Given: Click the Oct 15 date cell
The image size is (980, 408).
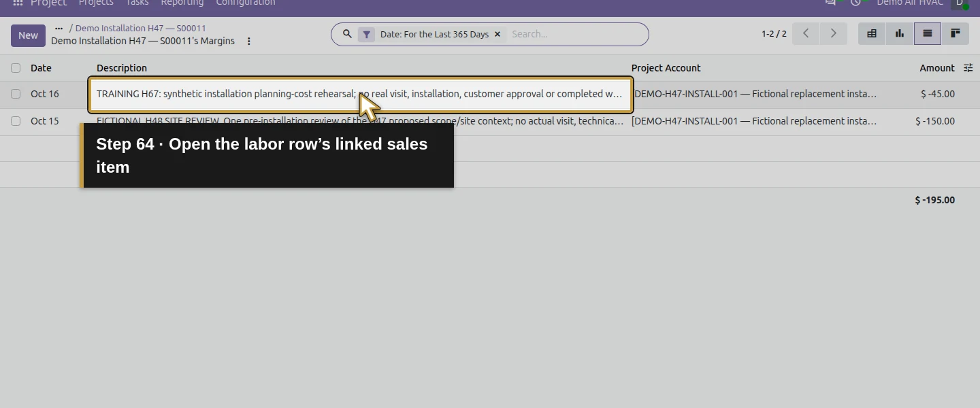Looking at the screenshot, I should (45, 121).
